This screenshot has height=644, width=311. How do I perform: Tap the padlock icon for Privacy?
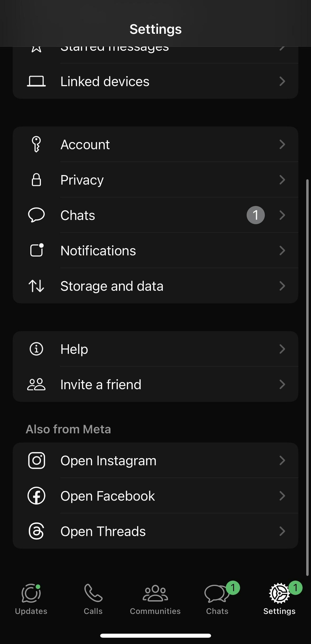36,180
